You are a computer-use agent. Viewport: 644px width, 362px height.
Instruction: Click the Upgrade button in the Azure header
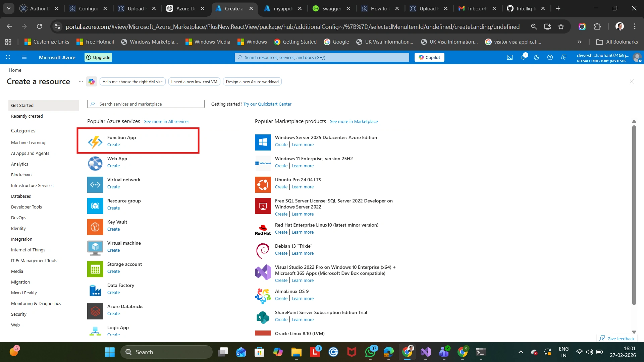tap(98, 57)
